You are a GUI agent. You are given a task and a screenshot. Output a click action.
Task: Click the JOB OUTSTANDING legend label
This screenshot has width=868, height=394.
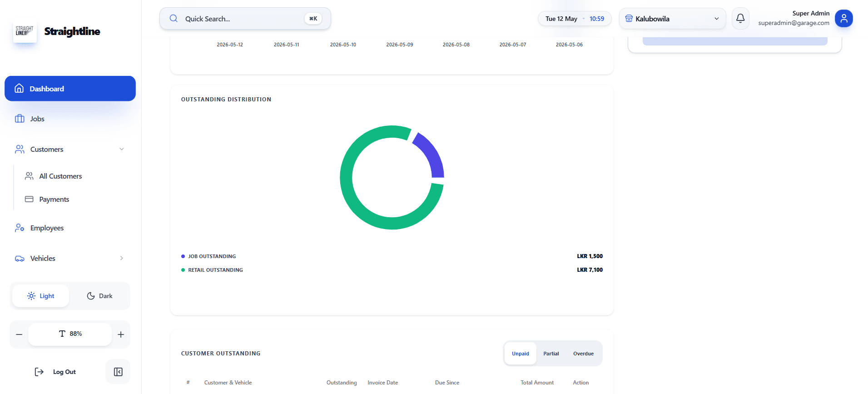pyautogui.click(x=212, y=256)
